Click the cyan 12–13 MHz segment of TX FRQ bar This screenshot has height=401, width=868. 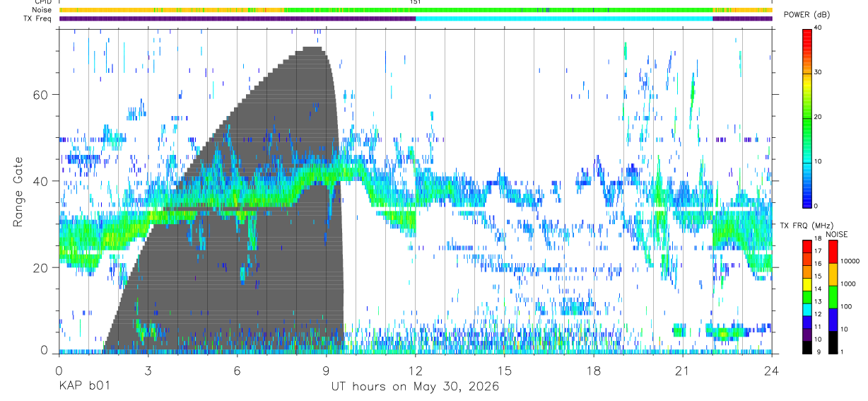click(807, 309)
